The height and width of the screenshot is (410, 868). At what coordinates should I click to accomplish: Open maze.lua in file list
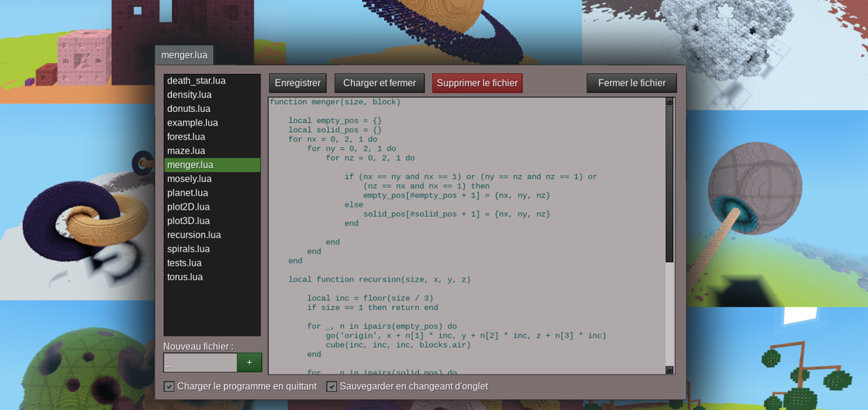tap(212, 151)
